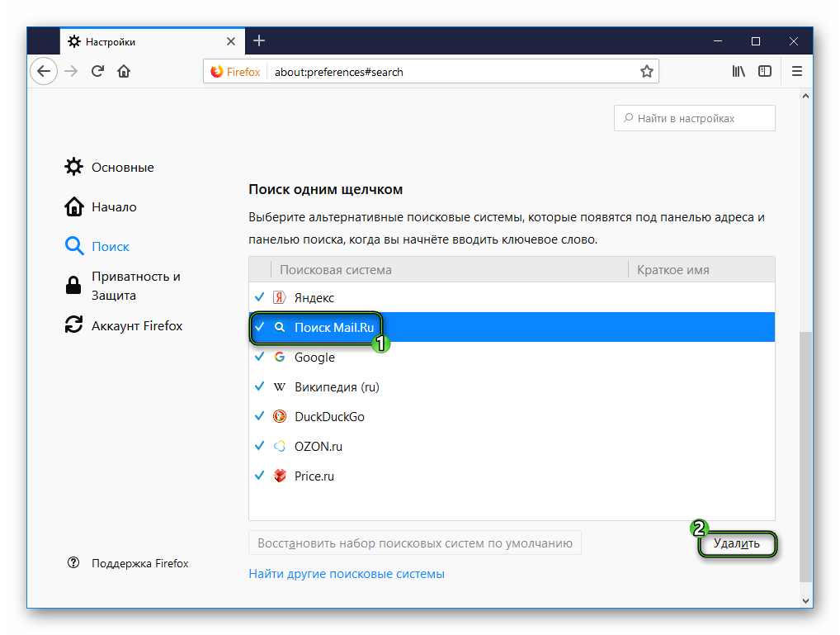Toggle the sidebar view icon
The image size is (840, 635).
pos(765,71)
